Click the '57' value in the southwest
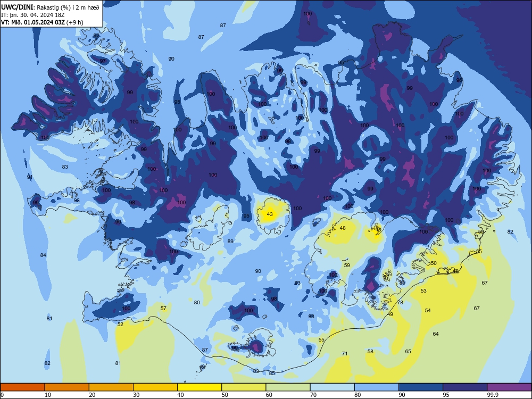Image resolution: width=532 pixels, height=399 pixels. click(x=163, y=309)
